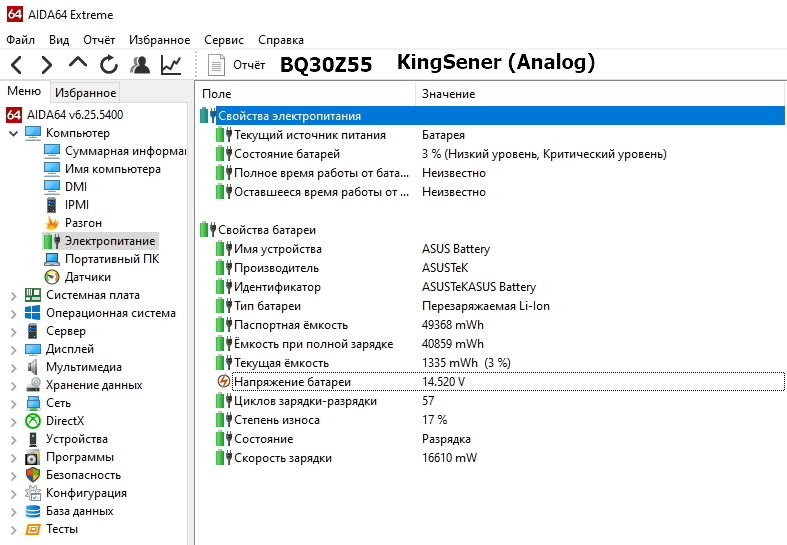Go up one level with Up arrow
The width and height of the screenshot is (787, 545).
pos(77,65)
